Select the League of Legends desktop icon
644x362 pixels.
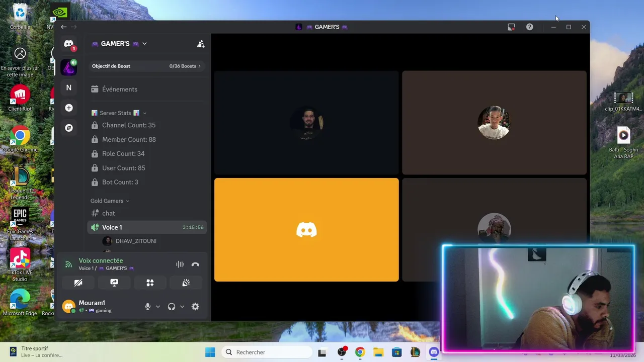[20, 184]
